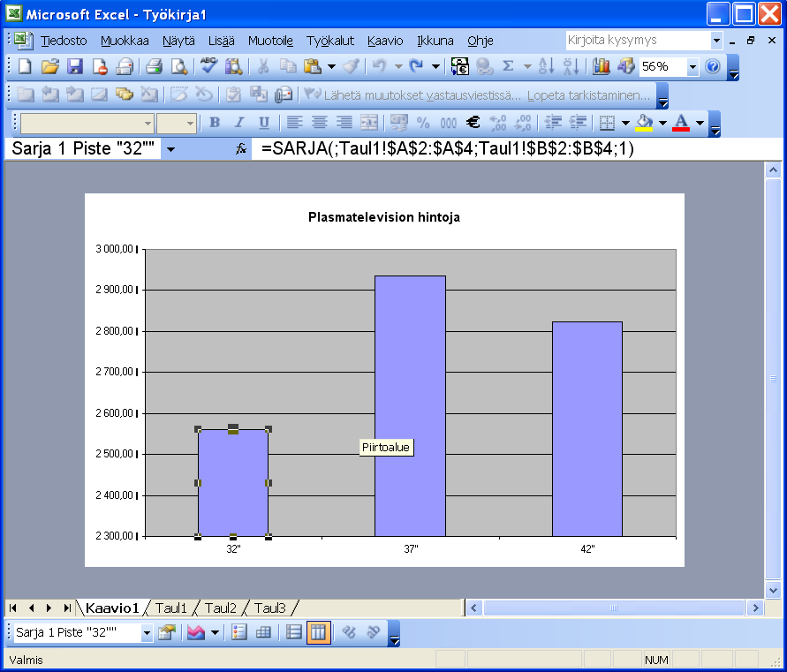Click the Redo arrow icon
Viewport: 787px width, 672px height.
[416, 66]
